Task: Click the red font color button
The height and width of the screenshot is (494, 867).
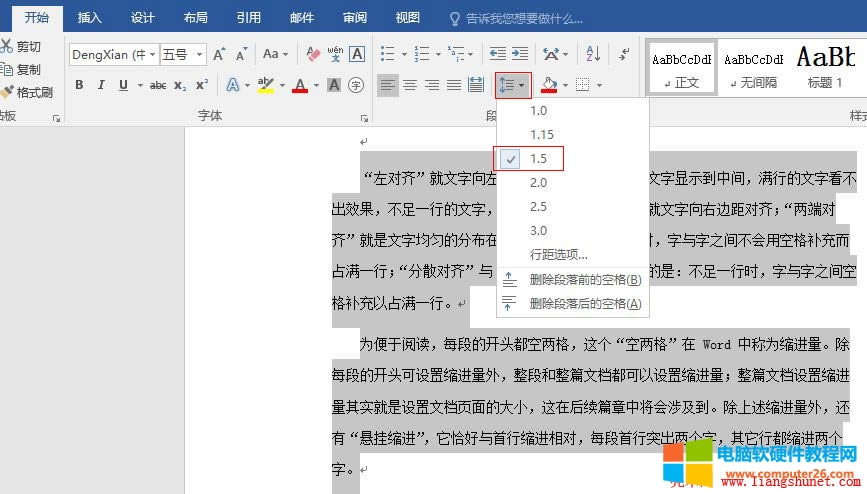Action: point(299,85)
